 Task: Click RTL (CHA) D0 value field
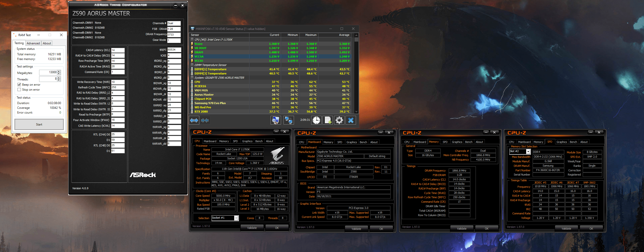click(x=118, y=134)
